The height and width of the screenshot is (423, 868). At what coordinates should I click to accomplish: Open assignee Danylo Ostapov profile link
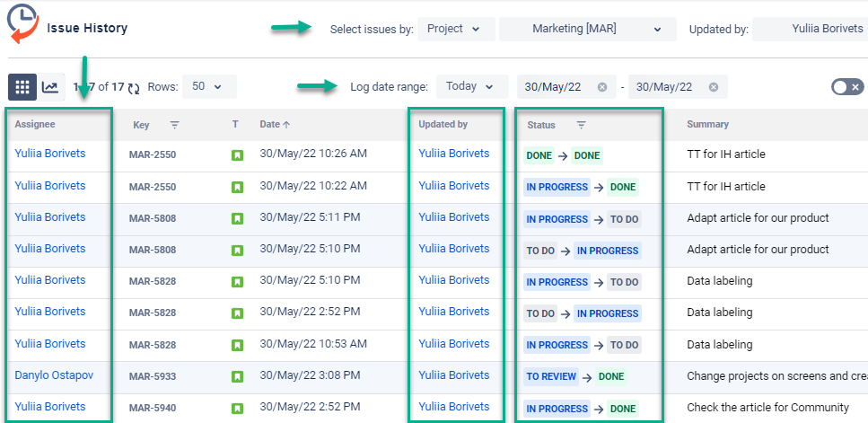[x=54, y=375]
